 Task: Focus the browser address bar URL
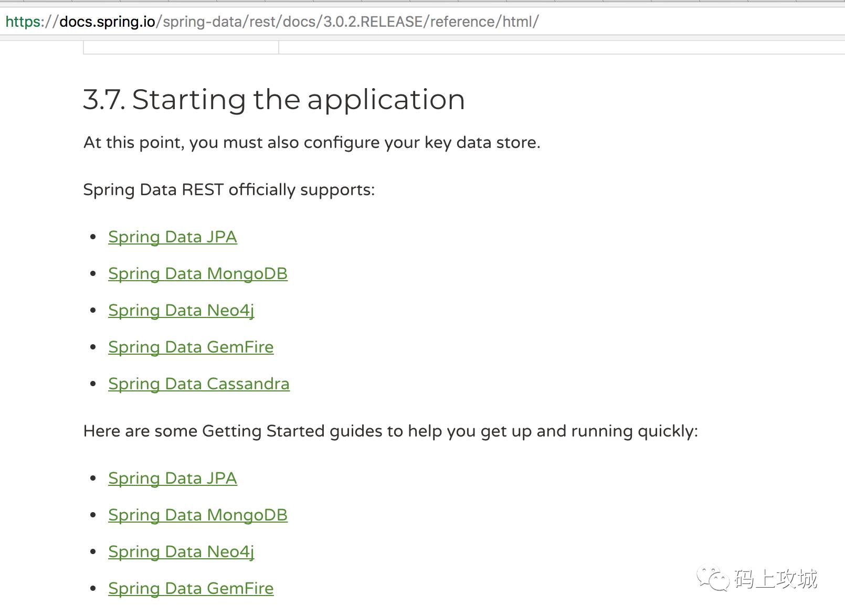(630, 22)
